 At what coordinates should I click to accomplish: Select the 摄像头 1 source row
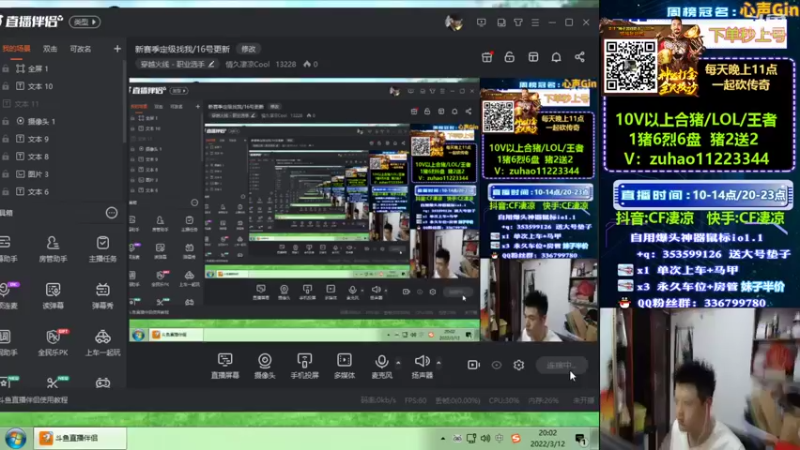61,121
